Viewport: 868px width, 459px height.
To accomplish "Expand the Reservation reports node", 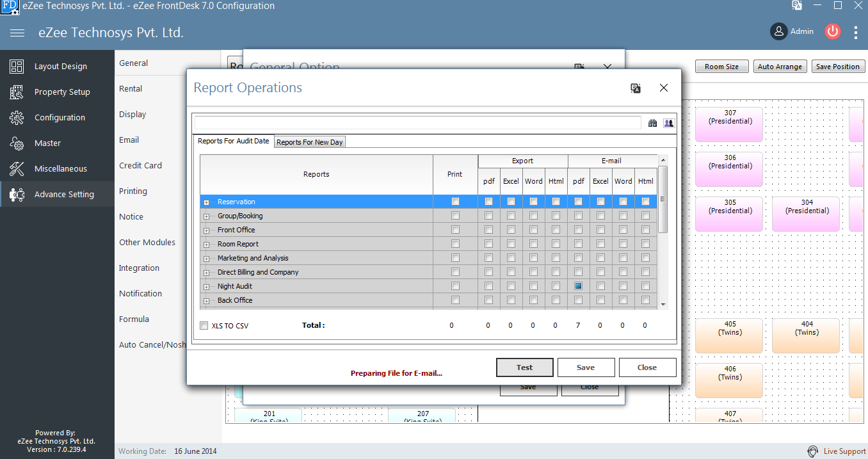I will pos(207,202).
